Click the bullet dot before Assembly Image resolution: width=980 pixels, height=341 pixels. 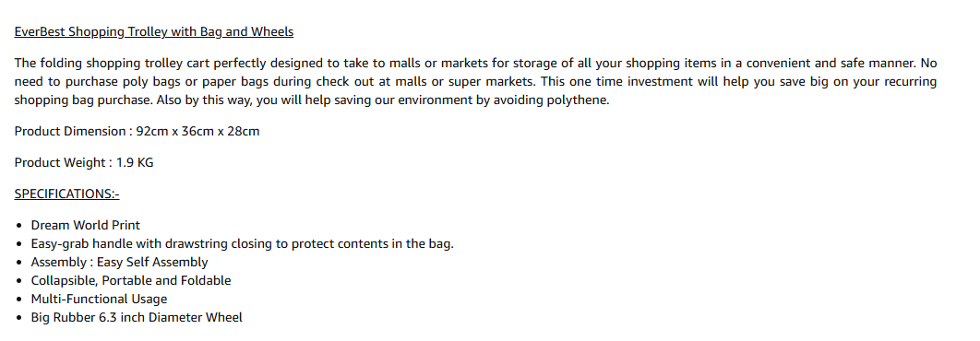(20, 263)
